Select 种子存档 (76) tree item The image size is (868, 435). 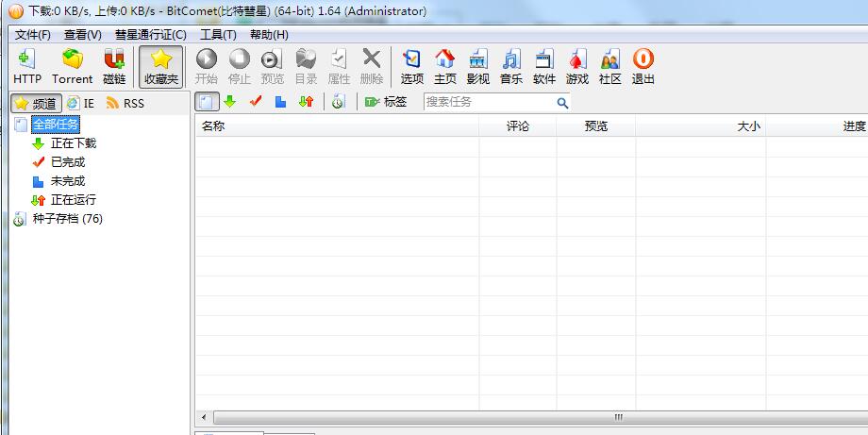[67, 219]
